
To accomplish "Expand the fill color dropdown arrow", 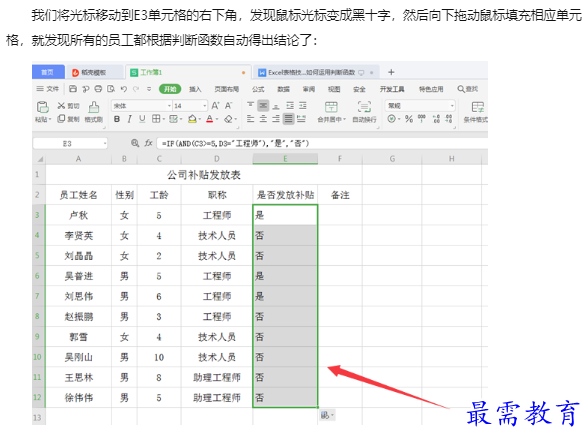I will 200,119.
